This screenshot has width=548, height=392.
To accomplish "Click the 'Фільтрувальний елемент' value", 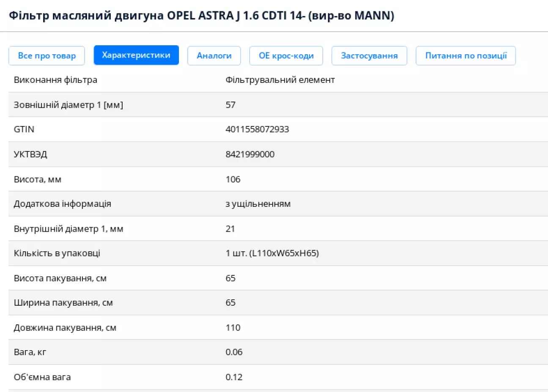I will [x=280, y=80].
